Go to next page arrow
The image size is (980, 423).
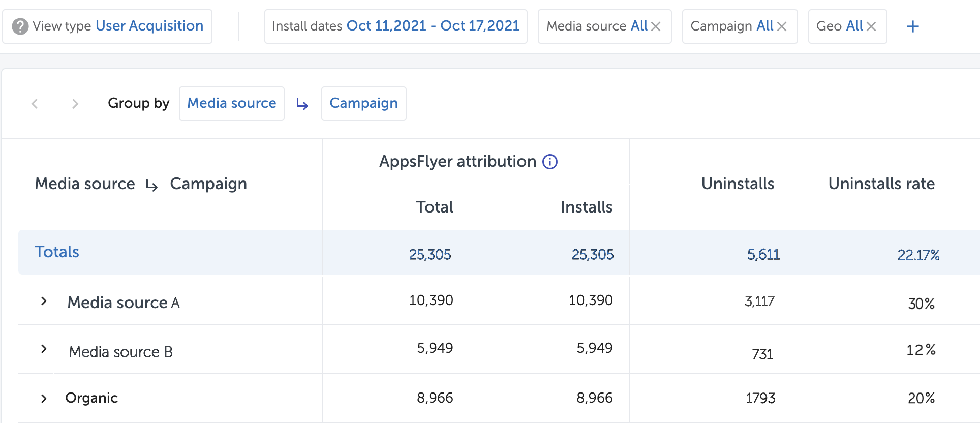click(x=75, y=104)
